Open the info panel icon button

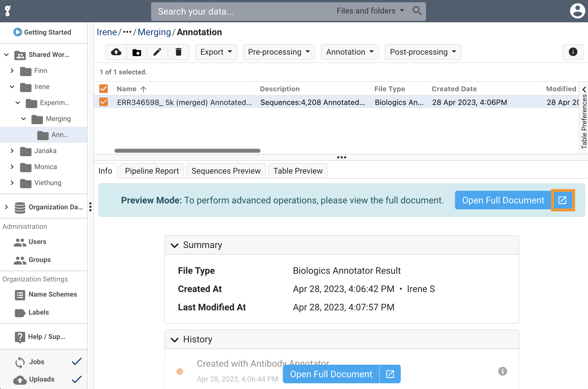[573, 52]
